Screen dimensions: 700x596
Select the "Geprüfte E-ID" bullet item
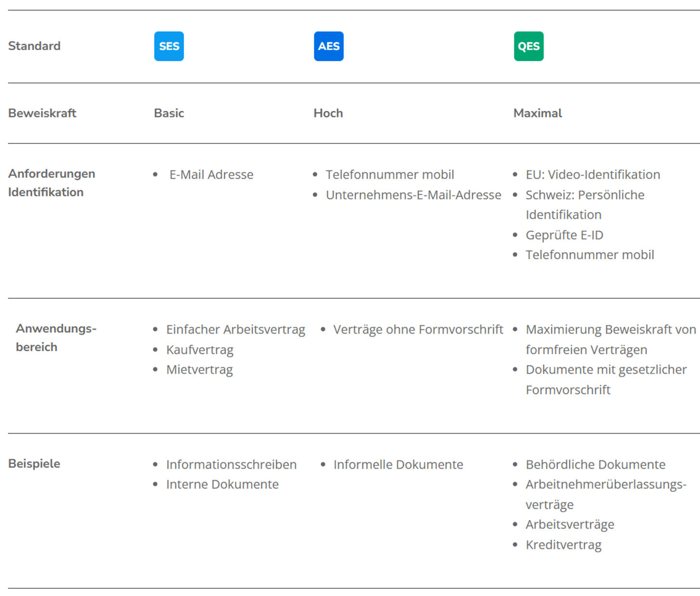click(x=564, y=235)
